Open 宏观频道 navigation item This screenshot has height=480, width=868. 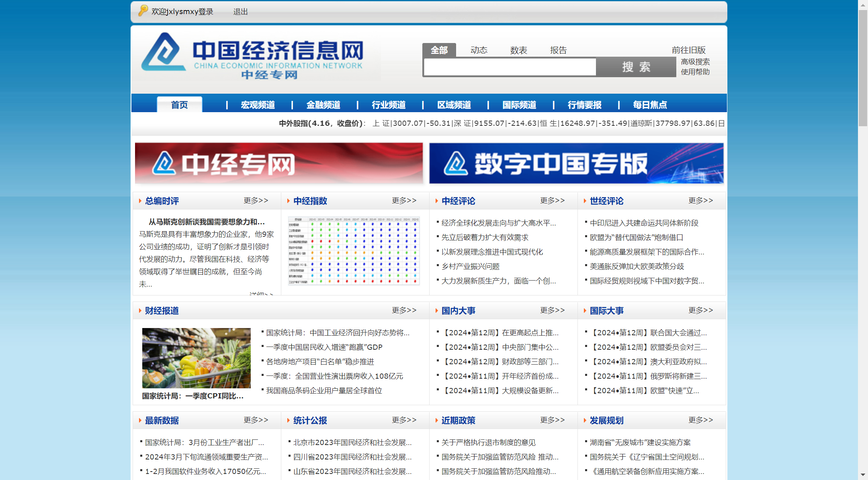coord(258,105)
